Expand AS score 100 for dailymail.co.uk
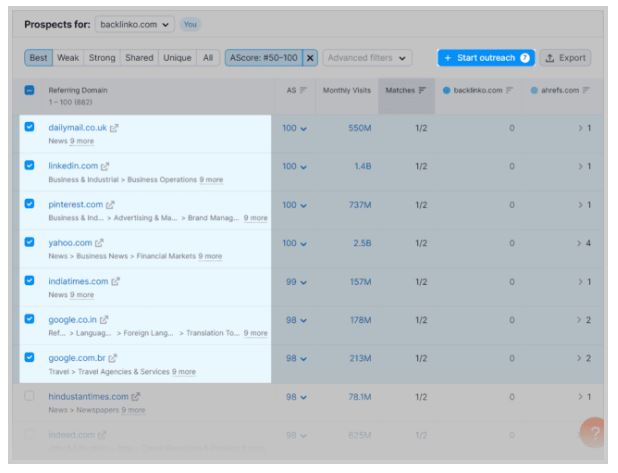This screenshot has width=618, height=473. pyautogui.click(x=294, y=128)
